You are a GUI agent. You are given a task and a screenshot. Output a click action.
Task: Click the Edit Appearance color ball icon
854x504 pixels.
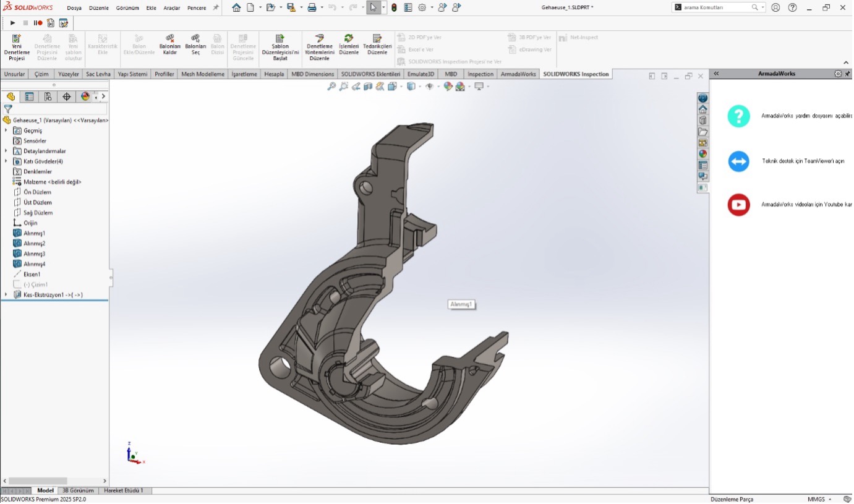click(448, 87)
